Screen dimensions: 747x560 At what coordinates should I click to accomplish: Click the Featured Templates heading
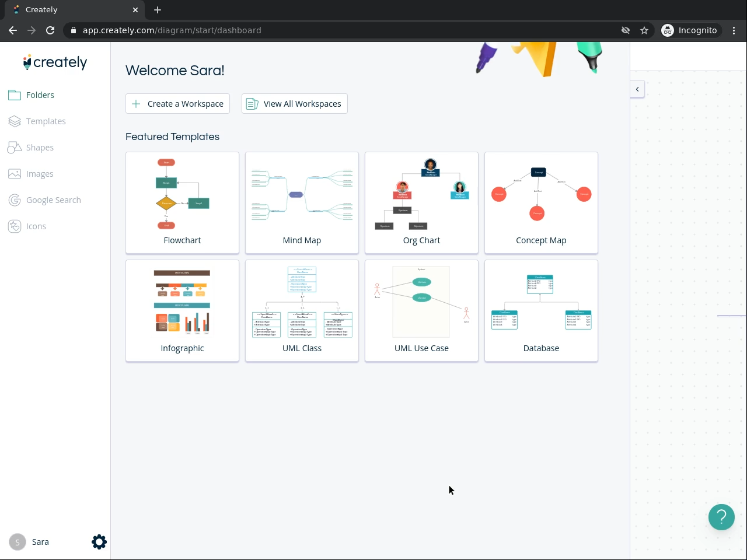(172, 136)
